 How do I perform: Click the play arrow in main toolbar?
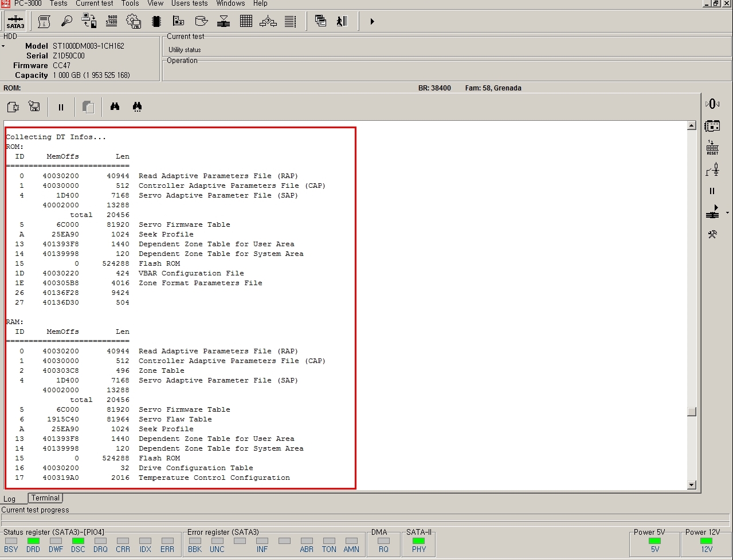pyautogui.click(x=372, y=22)
